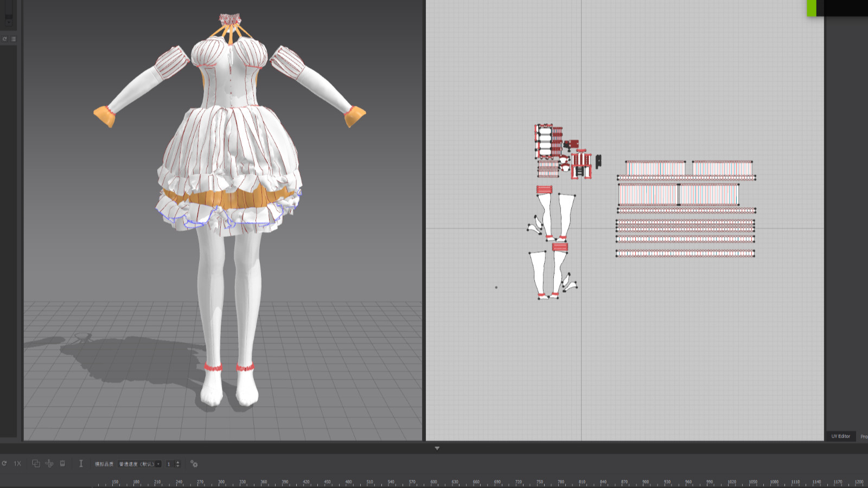
Task: Switch to the UV Editor tab
Action: [x=840, y=436]
